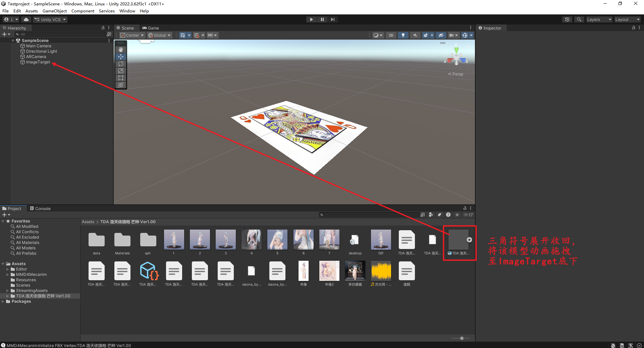The height and width of the screenshot is (348, 644).
Task: Select the Transform tool
Action: click(121, 85)
